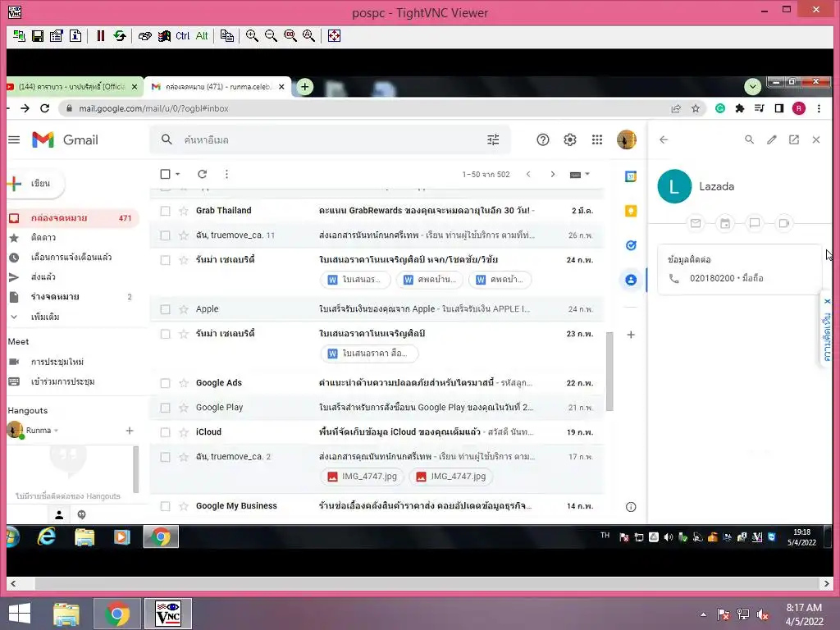Image resolution: width=840 pixels, height=630 pixels.
Task: Open Google Keep side panel icon
Action: (631, 211)
